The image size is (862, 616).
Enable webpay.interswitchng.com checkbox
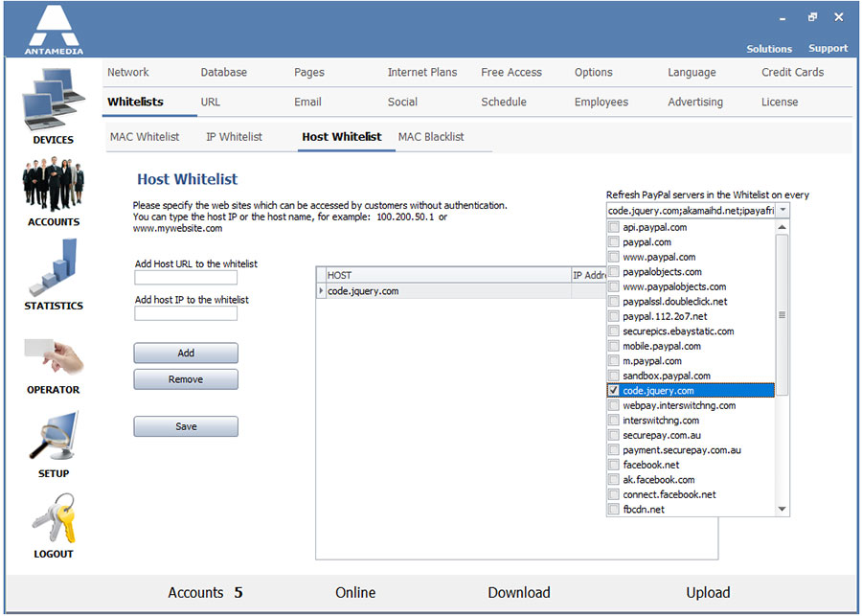coord(614,405)
